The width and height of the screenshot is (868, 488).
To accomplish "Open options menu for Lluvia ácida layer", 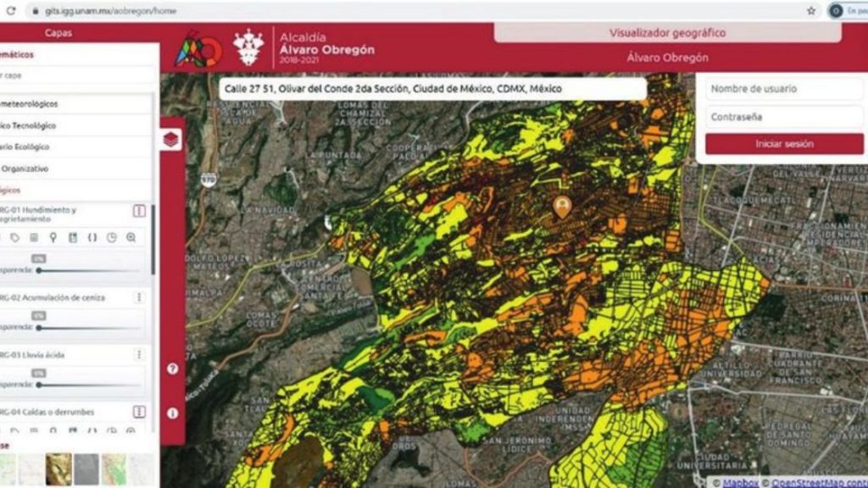I will coord(139,354).
